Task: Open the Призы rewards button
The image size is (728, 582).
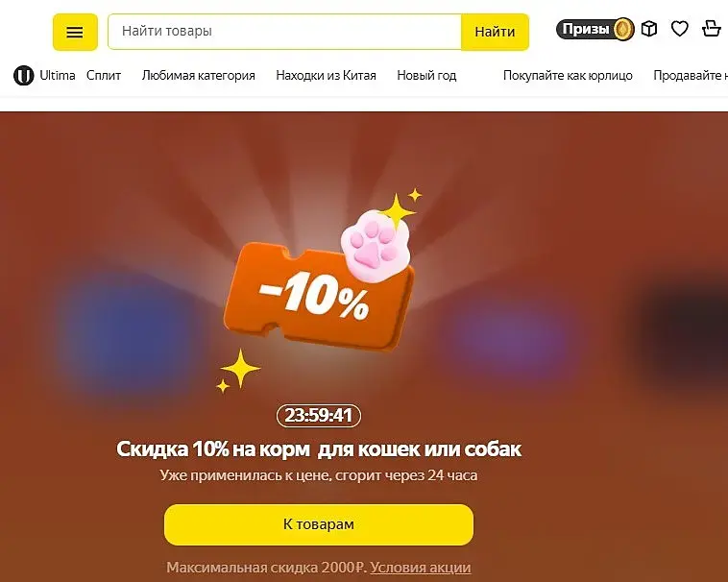Action: [595, 29]
